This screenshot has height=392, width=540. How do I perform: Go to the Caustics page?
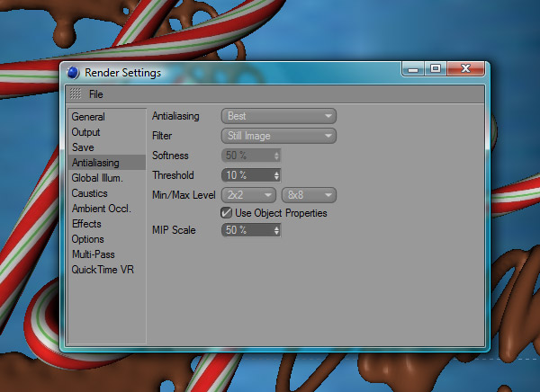point(107,193)
